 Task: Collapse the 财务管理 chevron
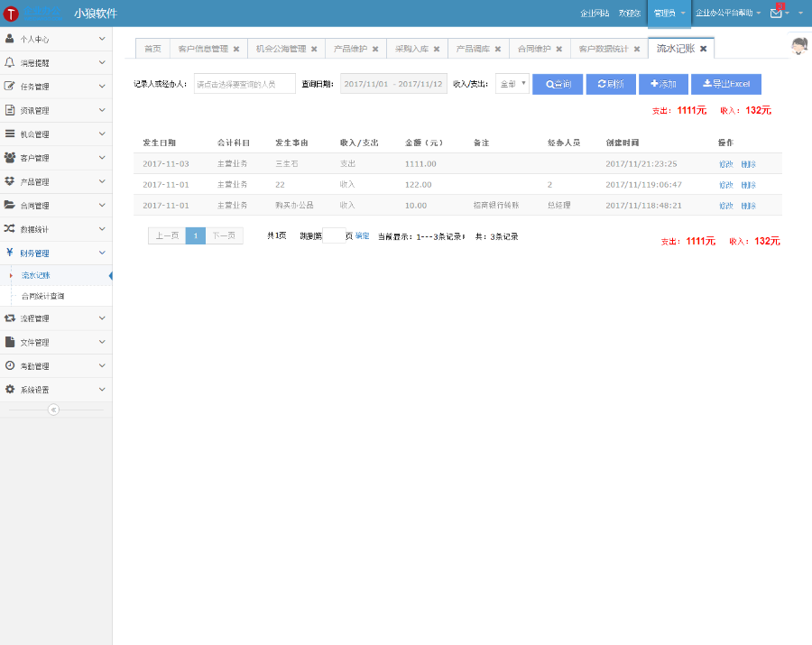coord(102,253)
